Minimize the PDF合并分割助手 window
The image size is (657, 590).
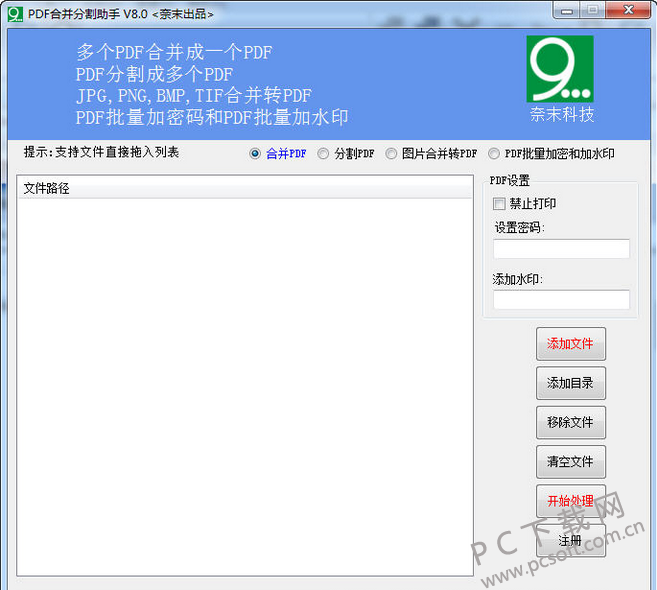pos(566,10)
